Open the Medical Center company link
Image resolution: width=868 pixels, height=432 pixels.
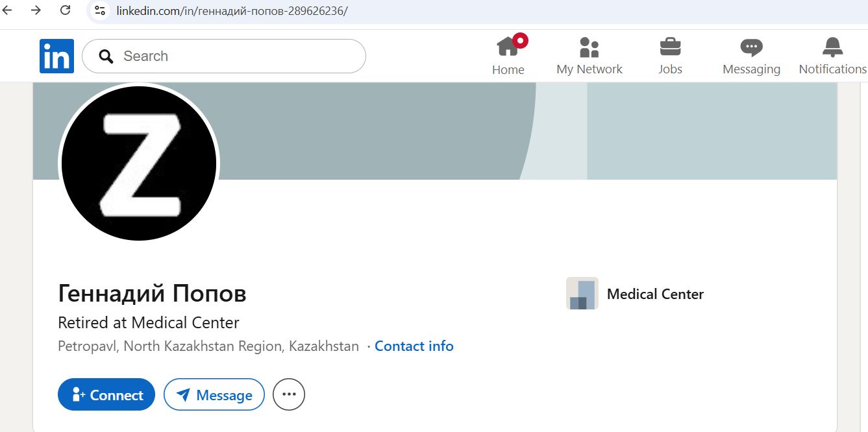click(x=655, y=294)
